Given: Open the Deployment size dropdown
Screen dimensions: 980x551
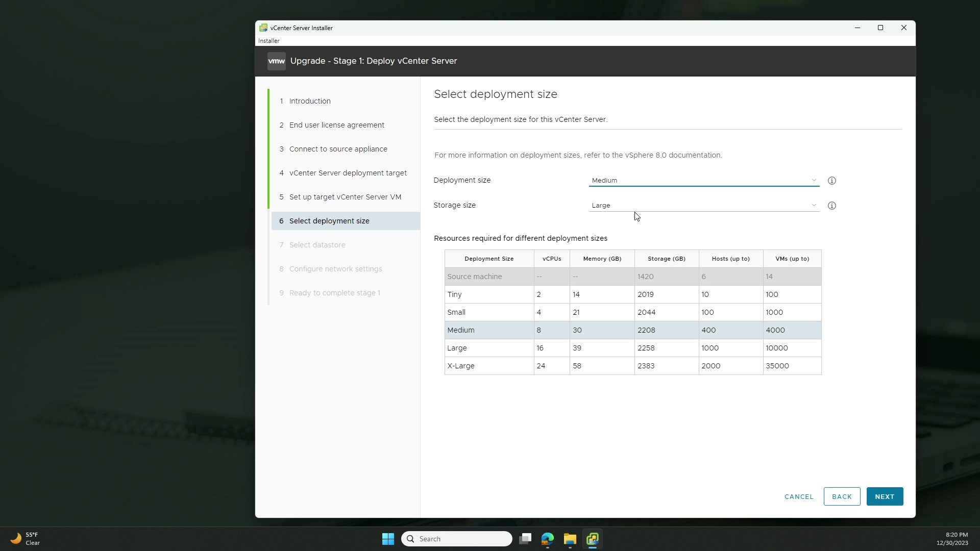Looking at the screenshot, I should [704, 181].
